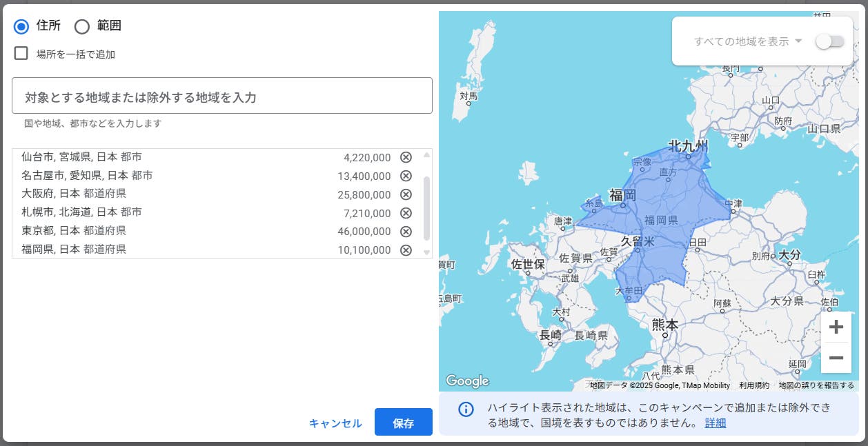This screenshot has width=868, height=446.
Task: Click the location search input field
Action: coord(222,96)
